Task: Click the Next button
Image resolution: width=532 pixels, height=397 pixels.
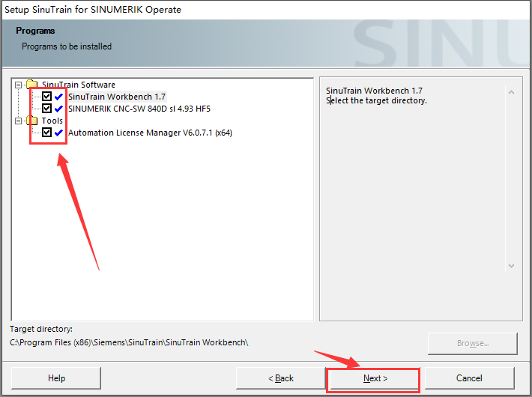Action: 375,378
